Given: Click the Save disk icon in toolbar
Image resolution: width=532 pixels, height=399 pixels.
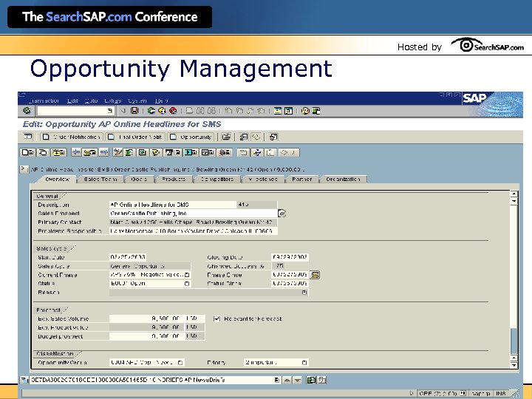Looking at the screenshot, I should [135, 111].
